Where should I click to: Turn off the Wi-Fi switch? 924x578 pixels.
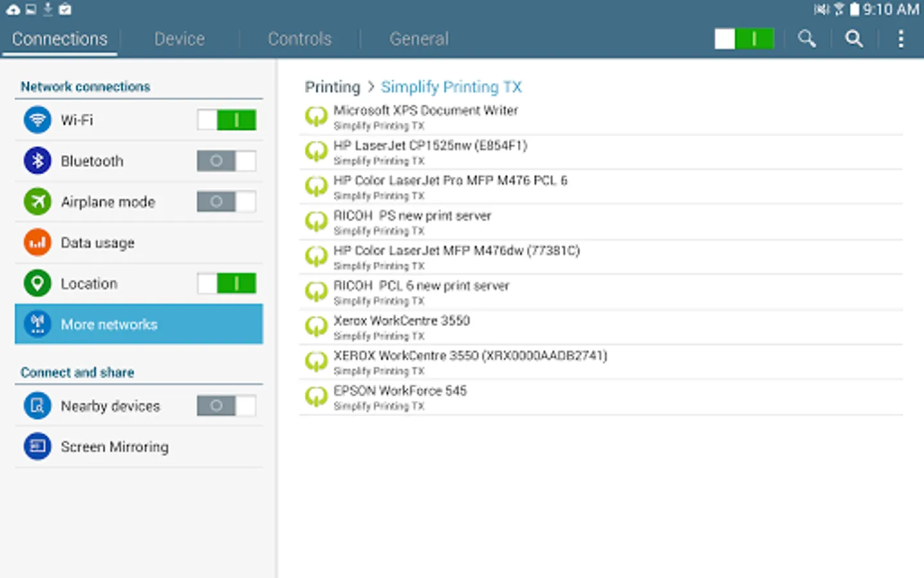pyautogui.click(x=227, y=120)
